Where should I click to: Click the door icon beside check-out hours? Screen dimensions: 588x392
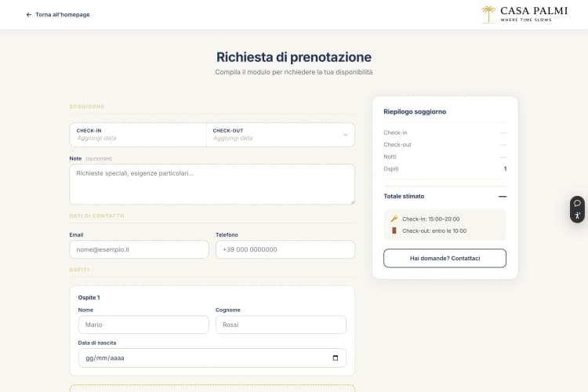[x=394, y=230]
